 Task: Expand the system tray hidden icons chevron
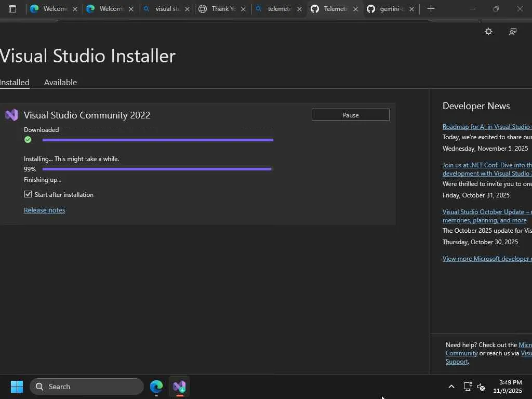pos(451,387)
